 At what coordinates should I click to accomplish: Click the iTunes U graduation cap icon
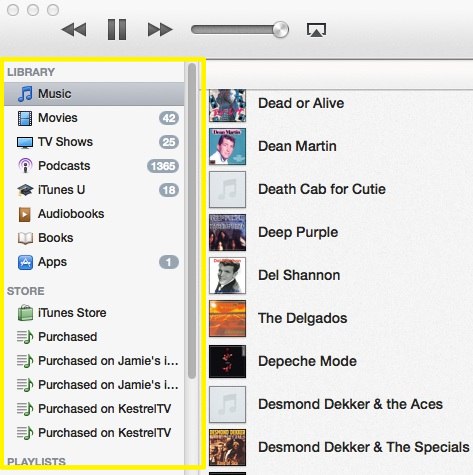tap(25, 190)
